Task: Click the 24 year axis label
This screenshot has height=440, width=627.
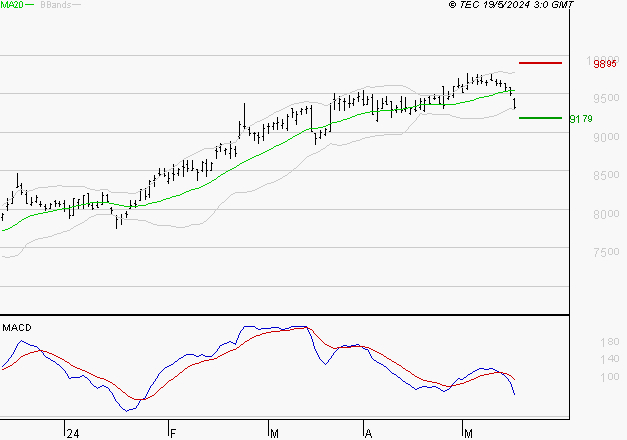Action: click(x=73, y=434)
